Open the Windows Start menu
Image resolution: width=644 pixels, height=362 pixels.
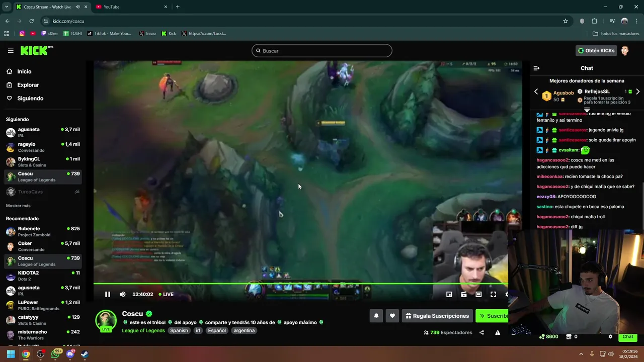coord(11,354)
